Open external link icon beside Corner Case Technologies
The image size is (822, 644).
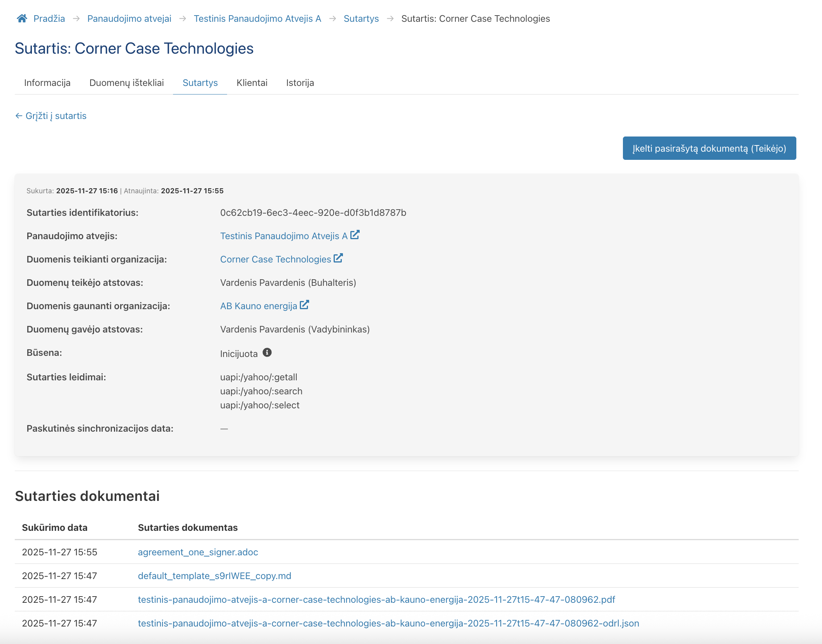[x=338, y=258]
